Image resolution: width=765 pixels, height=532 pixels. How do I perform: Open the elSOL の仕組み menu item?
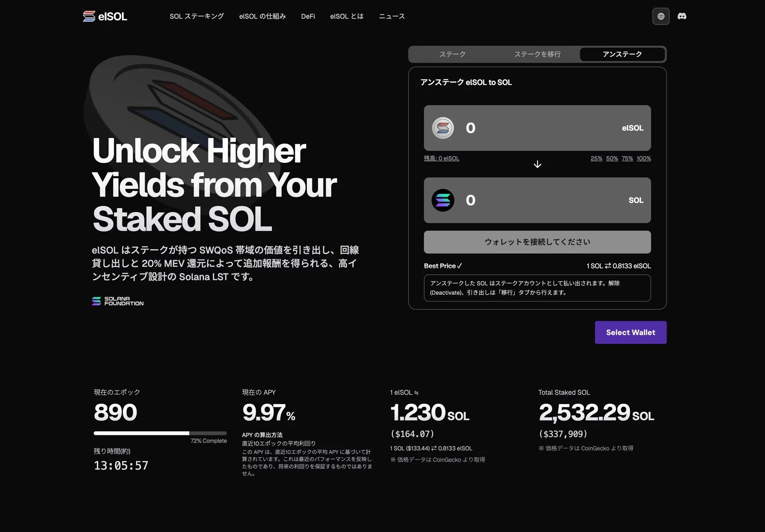coord(263,16)
